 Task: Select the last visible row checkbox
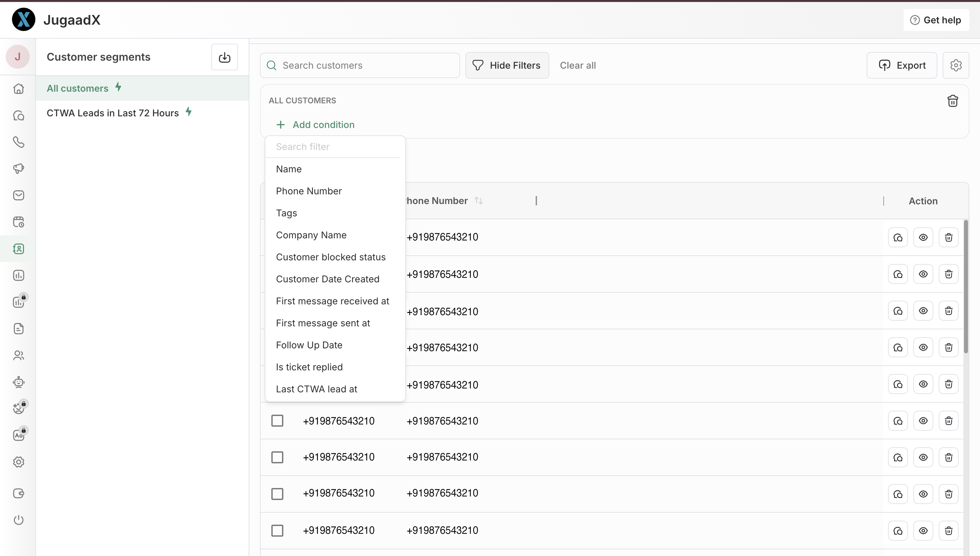[277, 530]
